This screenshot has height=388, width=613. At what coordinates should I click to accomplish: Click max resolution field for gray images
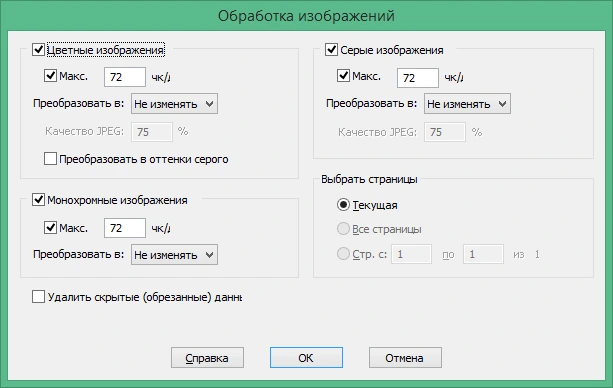tap(418, 77)
